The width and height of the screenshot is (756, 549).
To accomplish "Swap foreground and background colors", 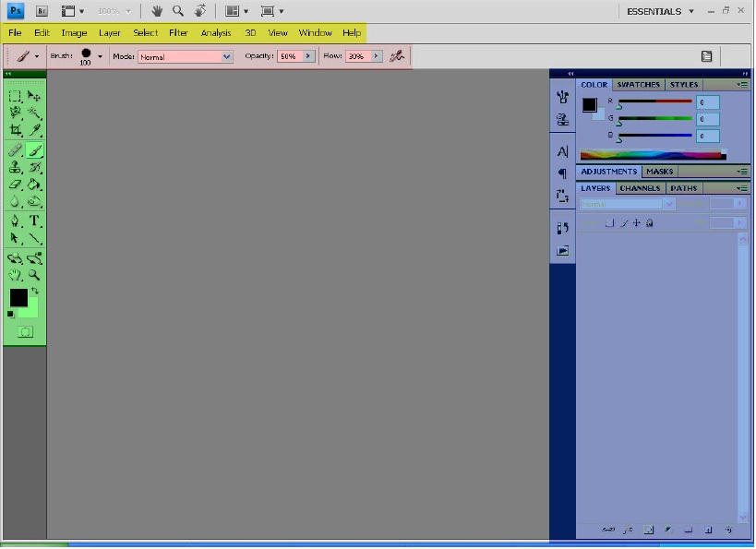I will tap(35, 292).
